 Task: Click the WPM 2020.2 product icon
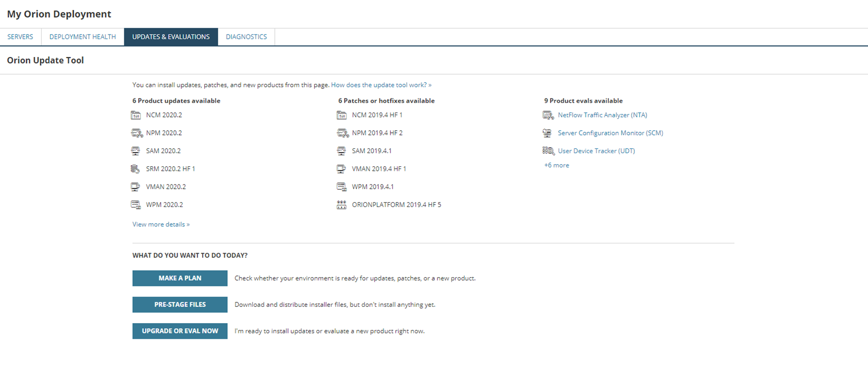coord(136,205)
